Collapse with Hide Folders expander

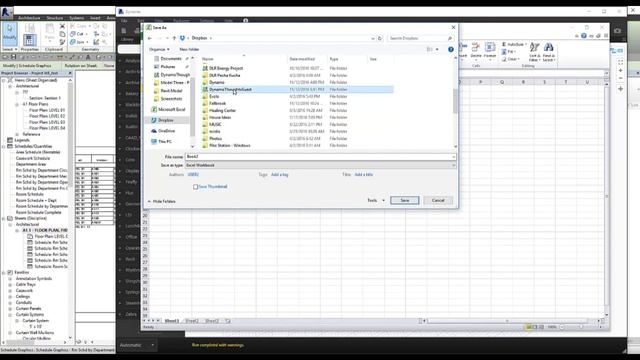tap(162, 201)
